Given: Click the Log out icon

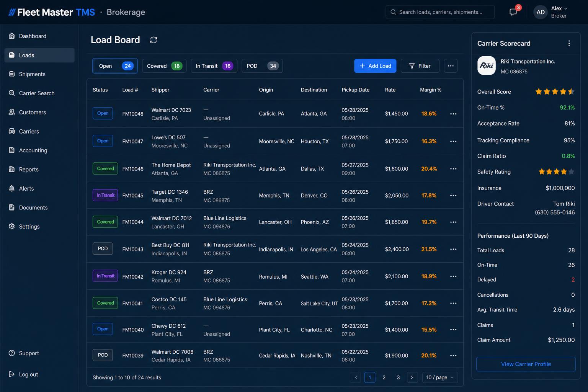Looking at the screenshot, I should [x=12, y=374].
